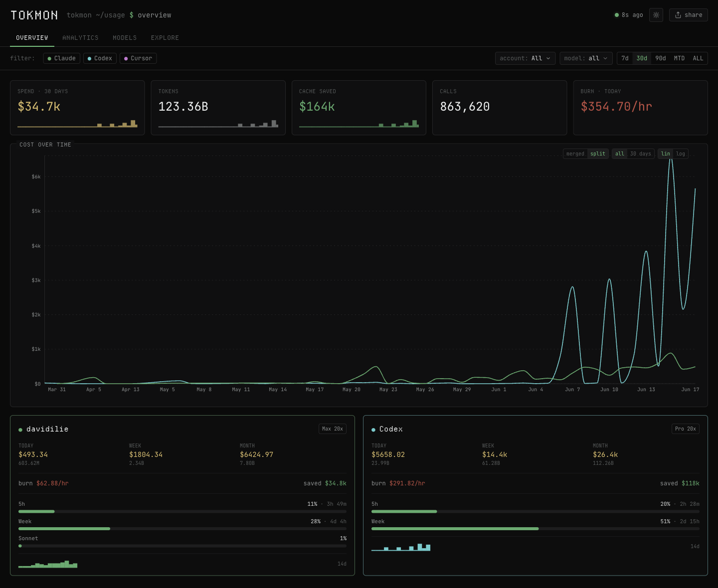The height and width of the screenshot is (588, 718).
Task: Open the OVERVIEW tab
Action: pos(32,38)
